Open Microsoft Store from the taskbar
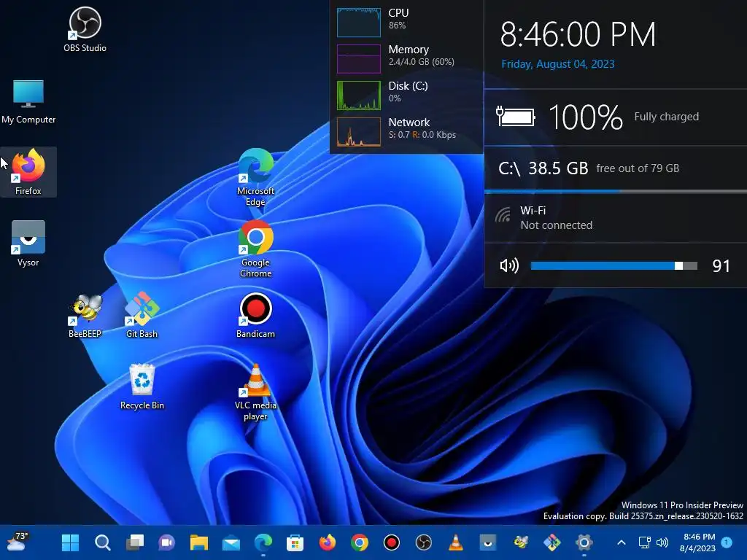 295,542
